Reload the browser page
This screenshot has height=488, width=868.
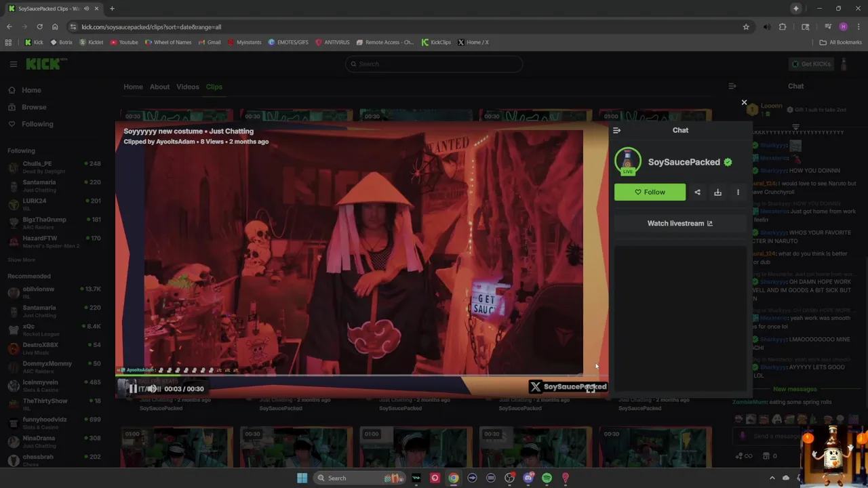(x=39, y=26)
